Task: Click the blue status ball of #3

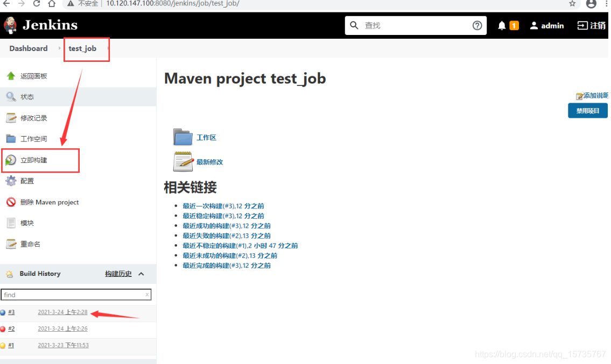Action: pyautogui.click(x=3, y=312)
